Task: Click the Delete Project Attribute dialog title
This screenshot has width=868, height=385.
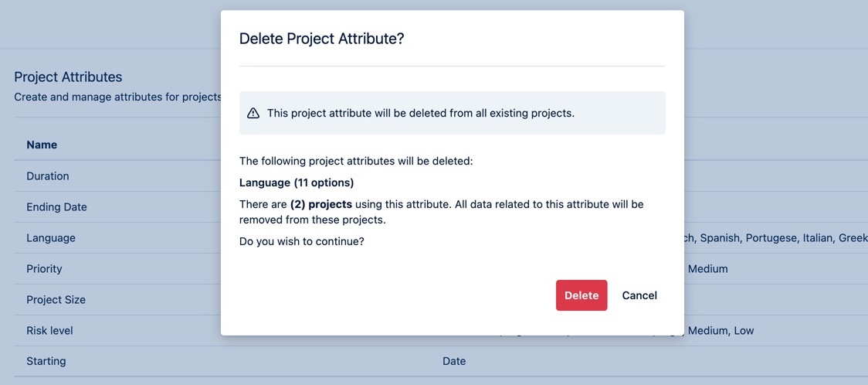Action: click(322, 39)
